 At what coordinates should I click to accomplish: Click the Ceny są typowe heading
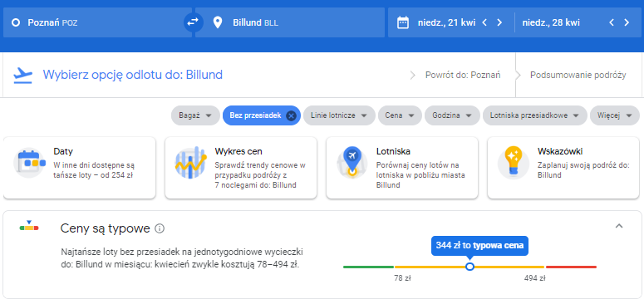point(106,228)
